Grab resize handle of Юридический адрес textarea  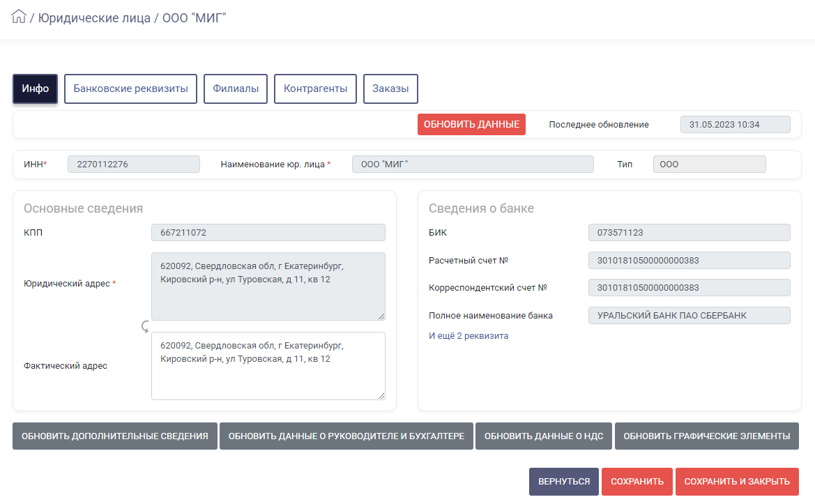[381, 316]
